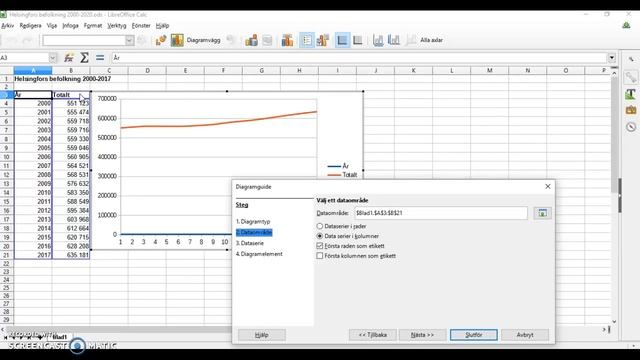
Task: Select row 25 header
Action: pyautogui.click(x=6, y=288)
